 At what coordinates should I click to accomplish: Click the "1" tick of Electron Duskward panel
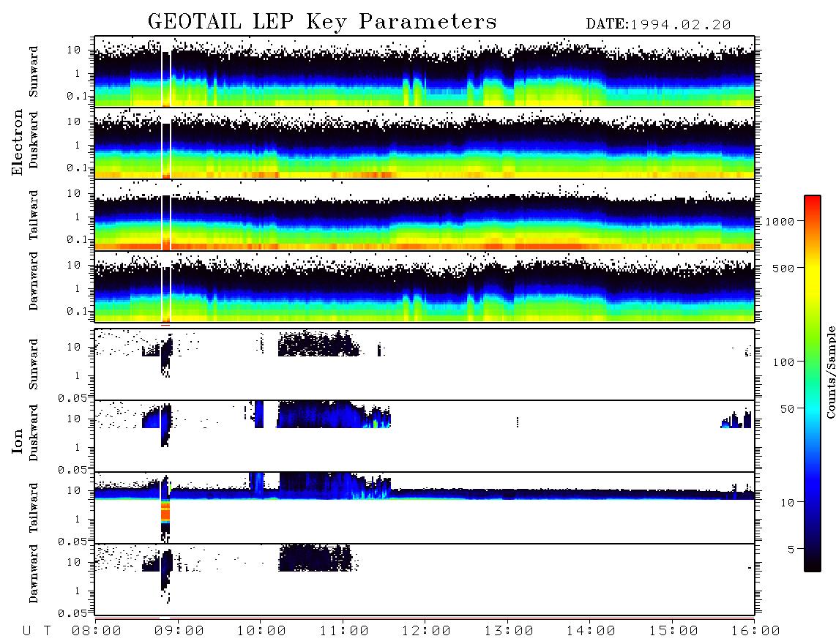click(x=78, y=145)
